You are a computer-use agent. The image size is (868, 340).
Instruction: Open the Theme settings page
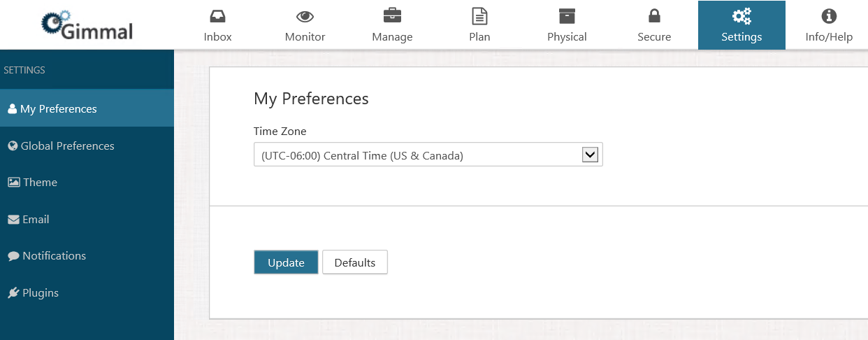[87, 182]
